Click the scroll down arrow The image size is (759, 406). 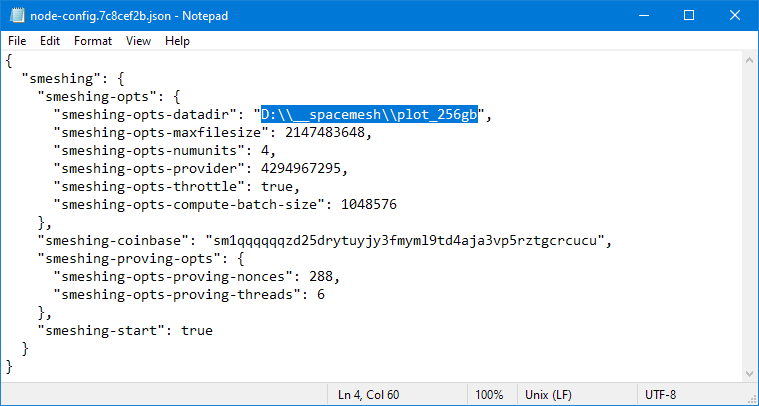(x=749, y=374)
